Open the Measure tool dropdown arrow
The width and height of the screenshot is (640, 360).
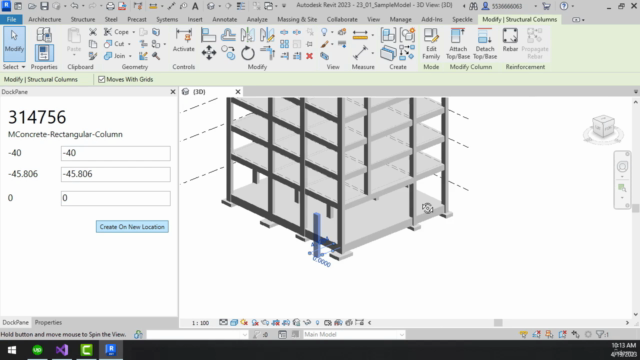(373, 35)
